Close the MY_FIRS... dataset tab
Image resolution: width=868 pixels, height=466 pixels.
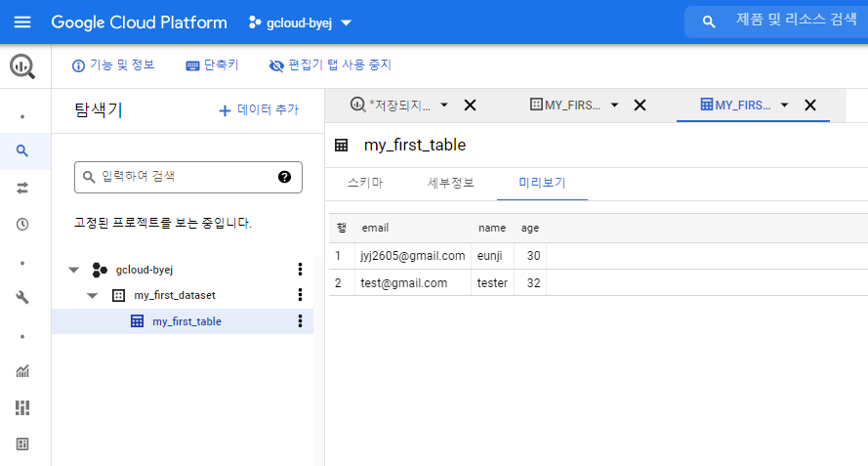tap(640, 105)
